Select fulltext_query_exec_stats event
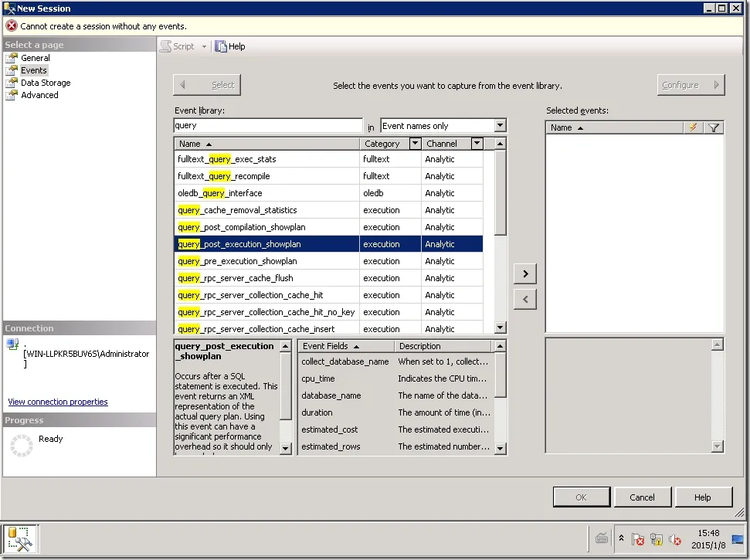 click(x=328, y=159)
